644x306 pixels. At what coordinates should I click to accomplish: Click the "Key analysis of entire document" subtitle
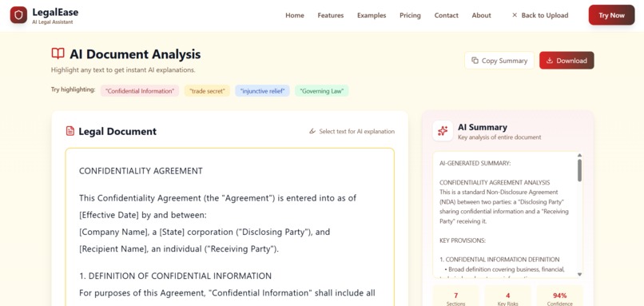pyautogui.click(x=499, y=137)
